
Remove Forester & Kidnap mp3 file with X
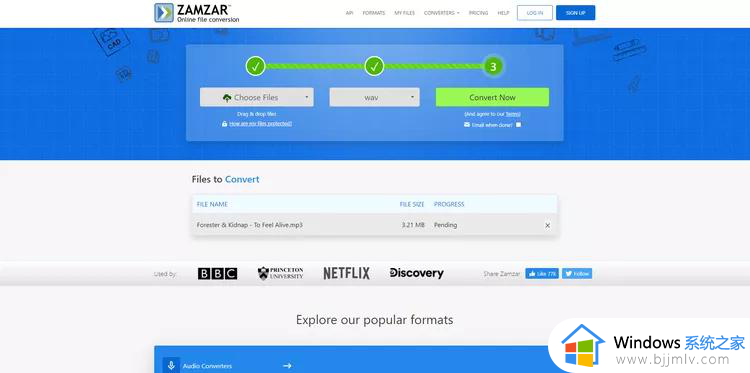tap(548, 225)
